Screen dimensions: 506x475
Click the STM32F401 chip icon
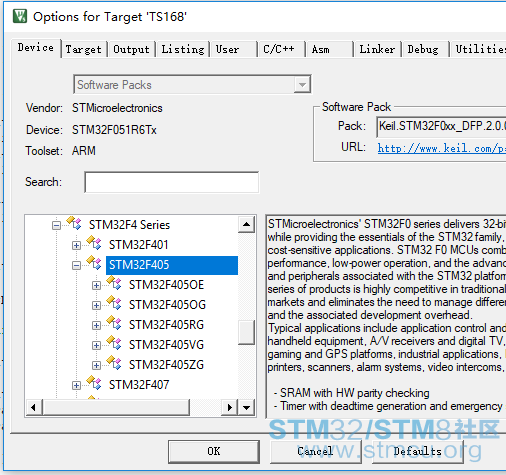94,243
